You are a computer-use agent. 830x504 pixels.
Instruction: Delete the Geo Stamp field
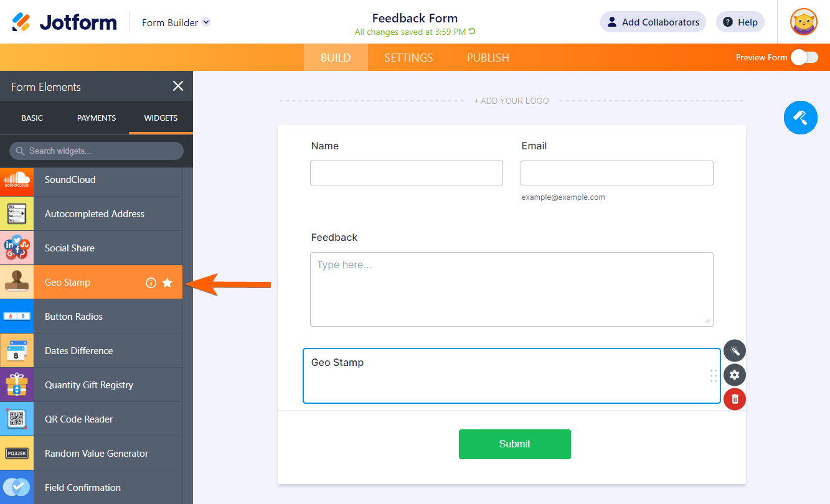point(735,399)
